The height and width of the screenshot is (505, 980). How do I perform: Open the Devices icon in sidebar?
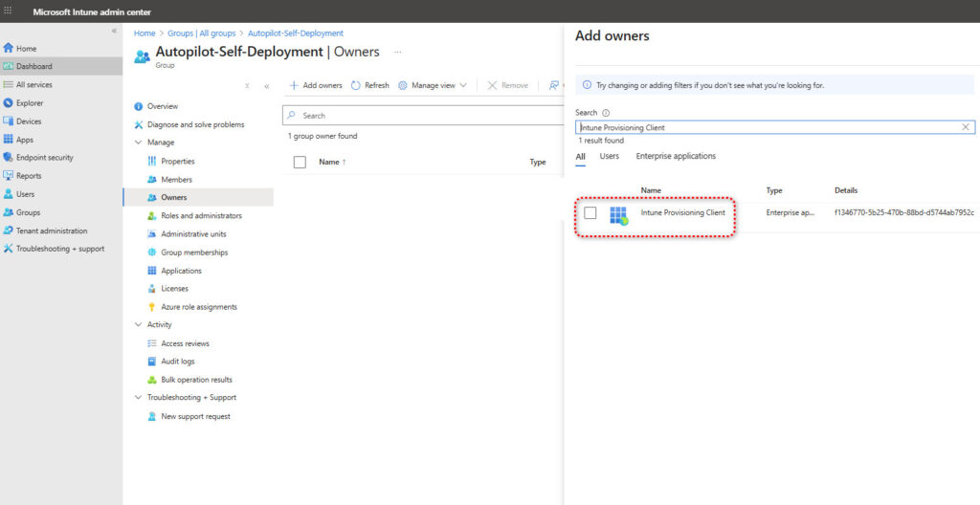point(9,121)
